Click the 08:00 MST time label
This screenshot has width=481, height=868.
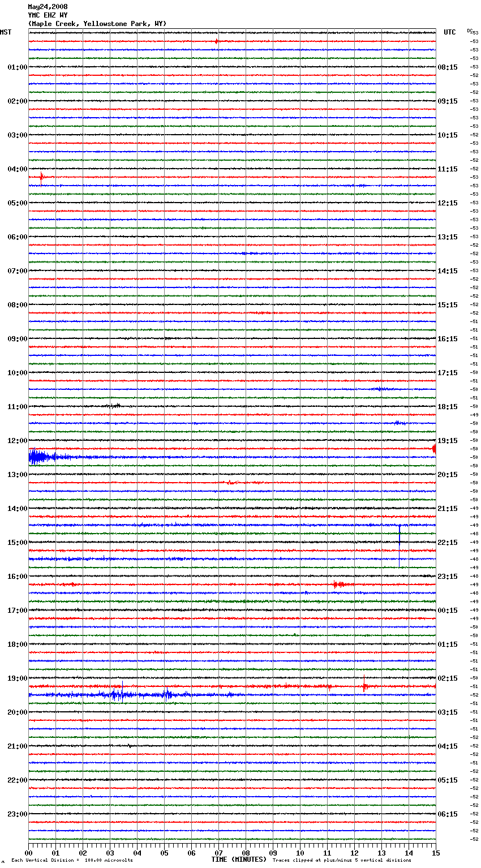(18, 305)
